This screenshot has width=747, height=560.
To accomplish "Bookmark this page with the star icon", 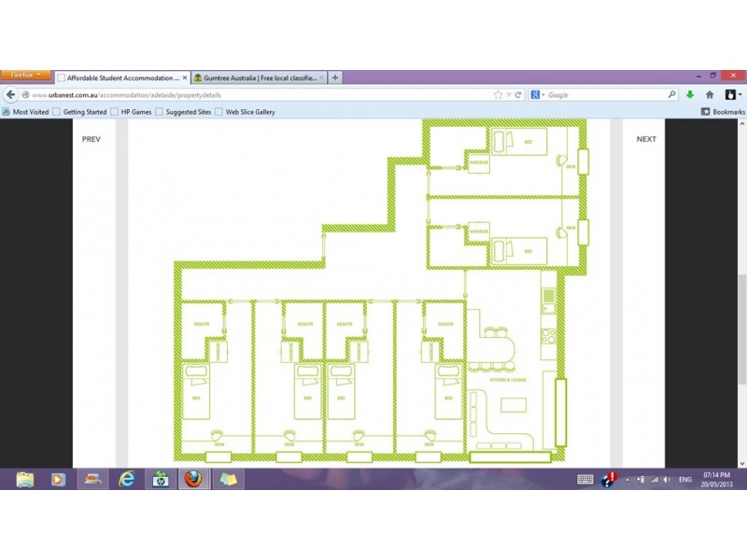I will click(x=498, y=95).
